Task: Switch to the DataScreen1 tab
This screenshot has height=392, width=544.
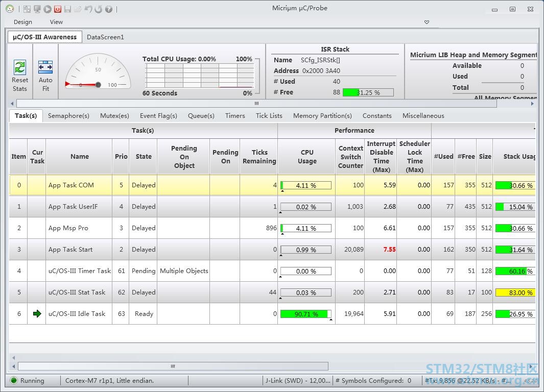Action: point(105,37)
